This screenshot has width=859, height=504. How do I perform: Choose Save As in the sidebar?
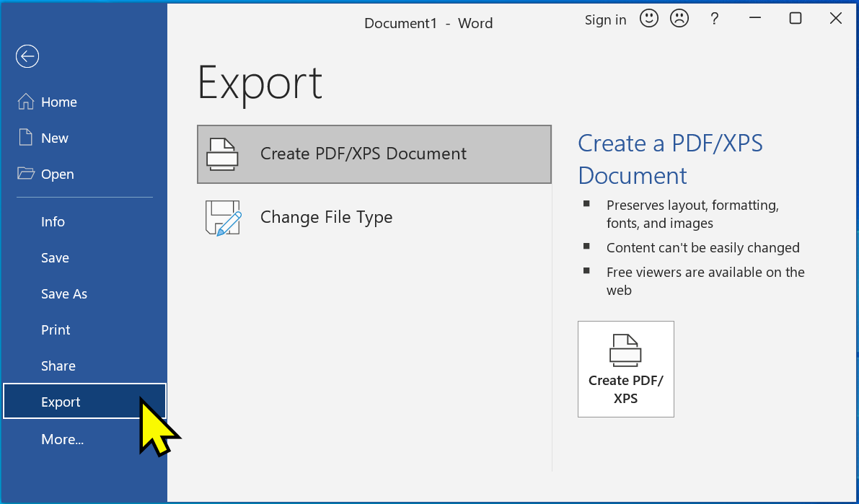click(84, 294)
